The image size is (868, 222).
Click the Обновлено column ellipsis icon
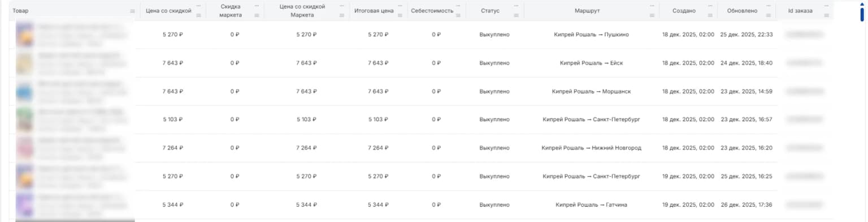coord(769,6)
